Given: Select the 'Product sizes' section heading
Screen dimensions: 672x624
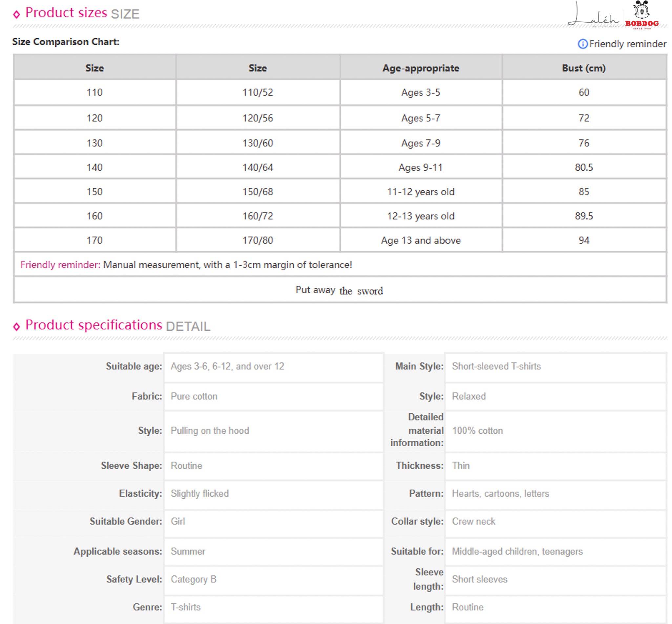Looking at the screenshot, I should coord(66,13).
